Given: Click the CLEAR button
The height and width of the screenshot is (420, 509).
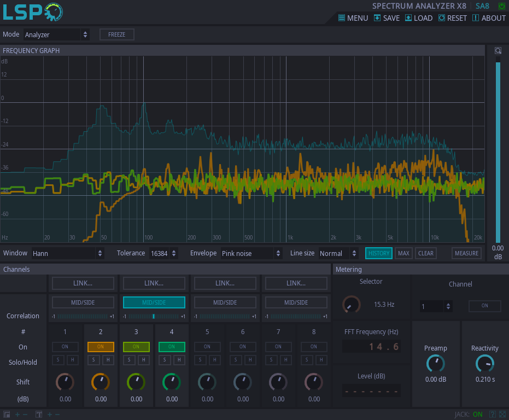Looking at the screenshot, I should [x=426, y=253].
